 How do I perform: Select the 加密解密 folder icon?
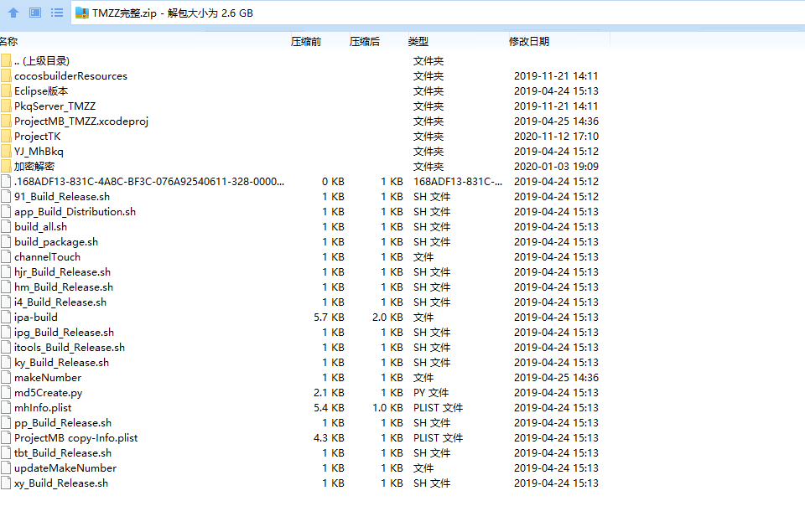tap(7, 167)
